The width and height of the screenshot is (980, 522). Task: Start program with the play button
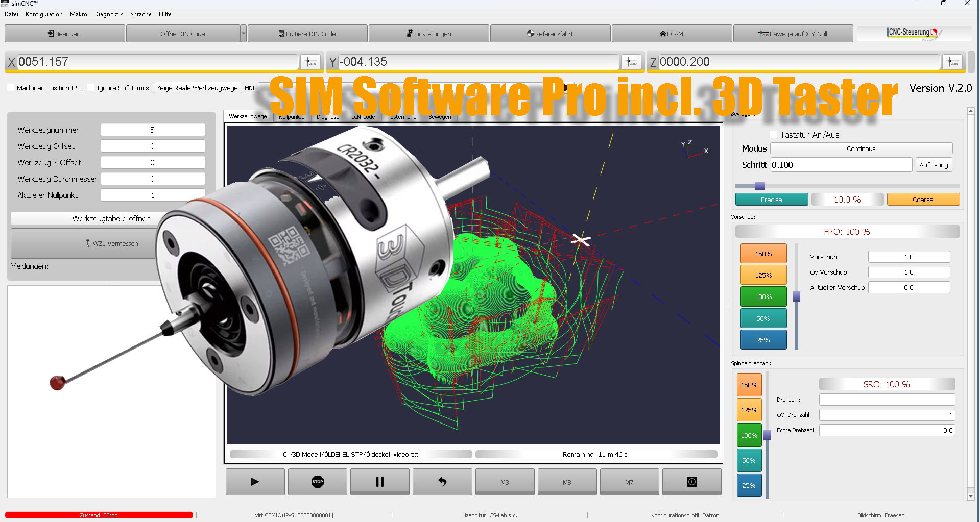pos(255,482)
